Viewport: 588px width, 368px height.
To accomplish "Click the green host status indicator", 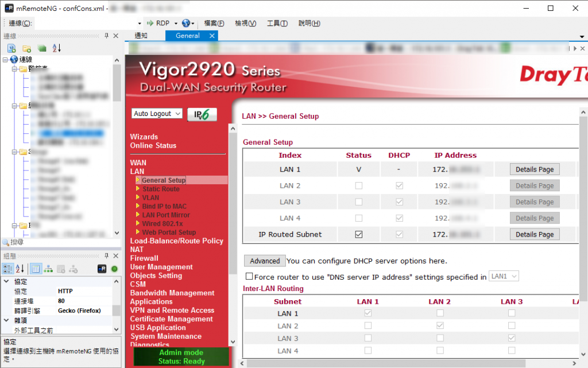I will 114,269.
